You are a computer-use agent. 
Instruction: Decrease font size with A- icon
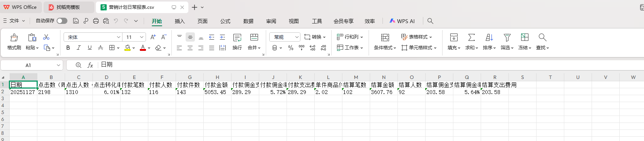click(164, 37)
